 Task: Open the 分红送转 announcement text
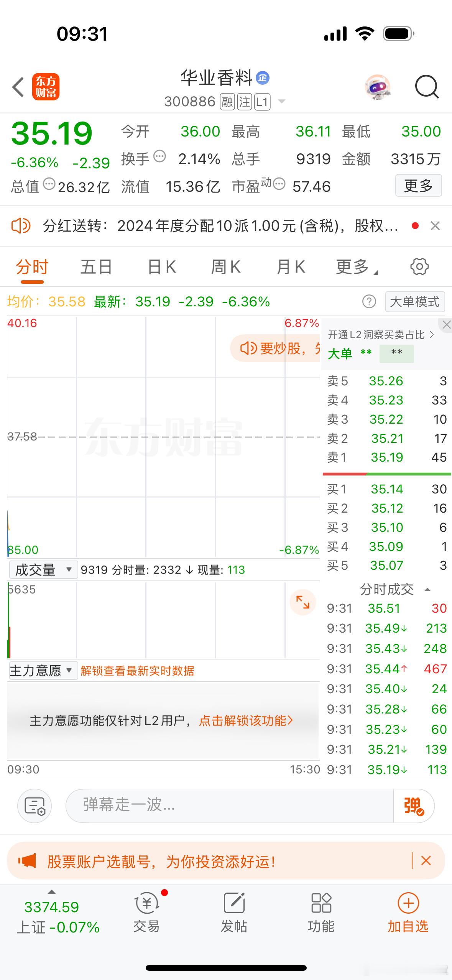coord(220,226)
